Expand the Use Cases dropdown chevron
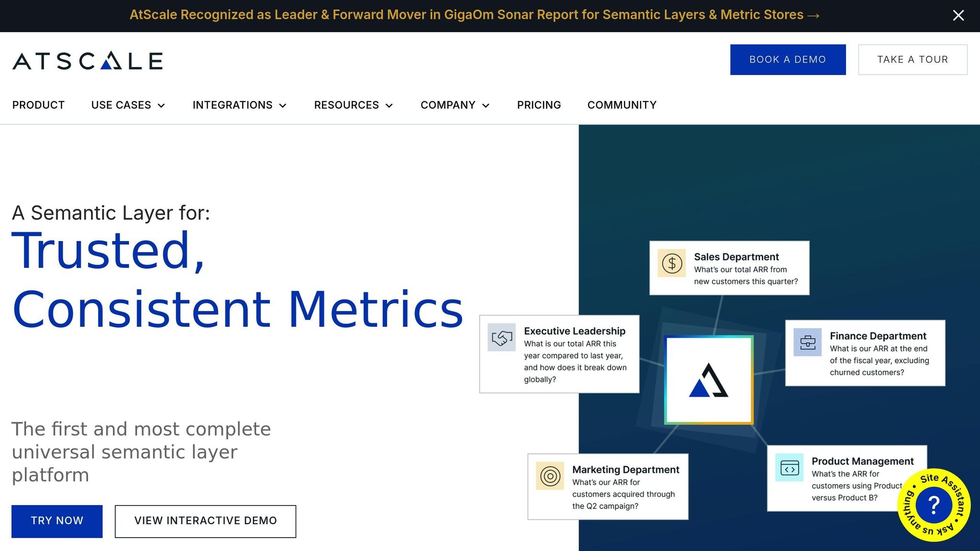Image resolution: width=980 pixels, height=551 pixels. pos(161,106)
